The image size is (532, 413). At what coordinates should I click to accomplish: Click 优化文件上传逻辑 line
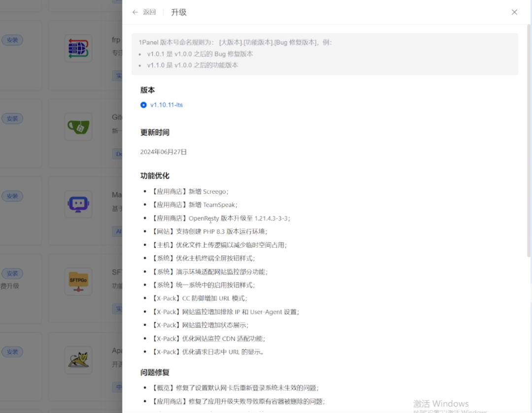[219, 245]
